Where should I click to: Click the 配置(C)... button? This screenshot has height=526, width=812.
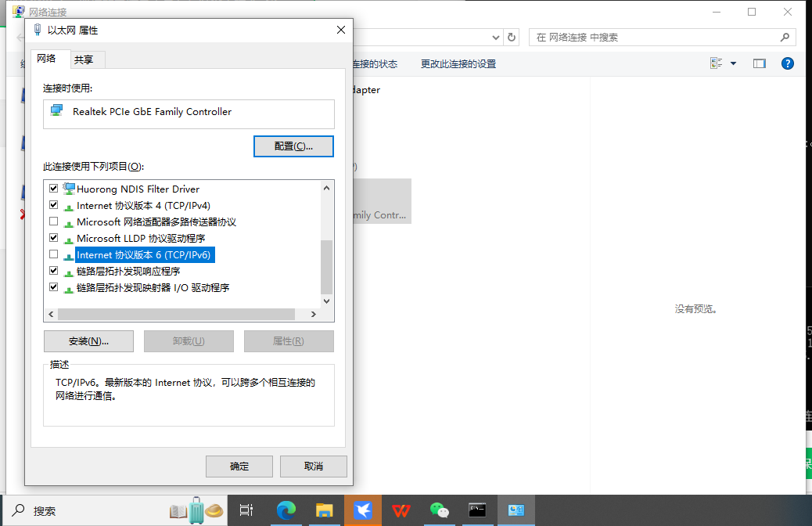(x=293, y=146)
